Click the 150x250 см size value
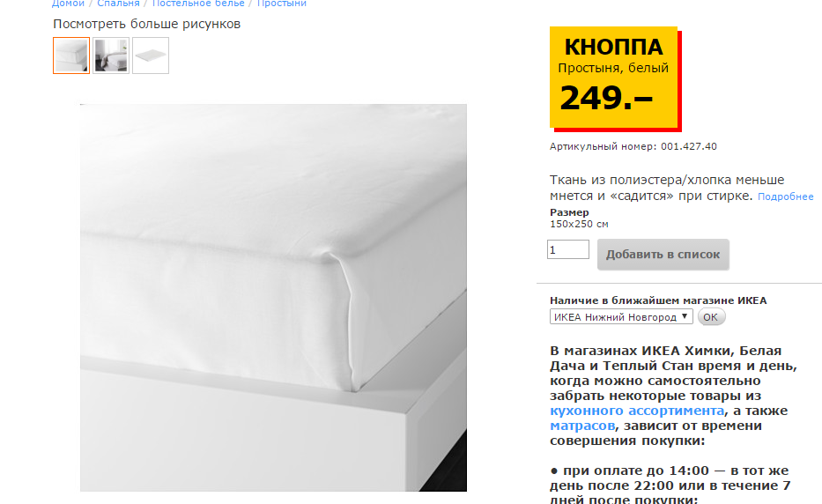Image resolution: width=822 pixels, height=504 pixels. pos(579,224)
